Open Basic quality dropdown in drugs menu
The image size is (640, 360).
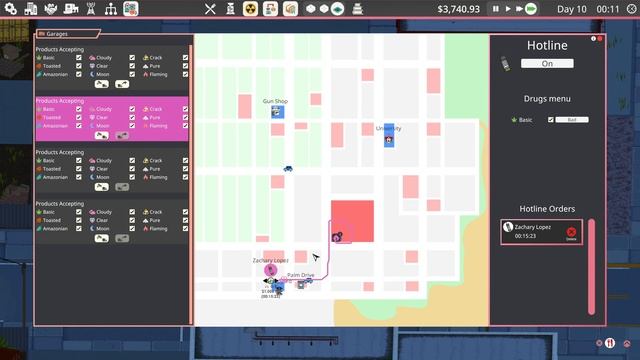coord(572,120)
